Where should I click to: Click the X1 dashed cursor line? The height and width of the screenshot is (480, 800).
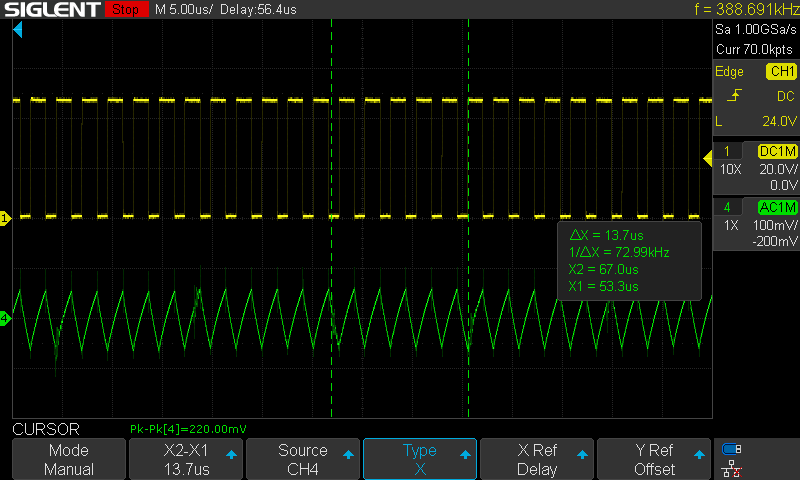[332, 218]
